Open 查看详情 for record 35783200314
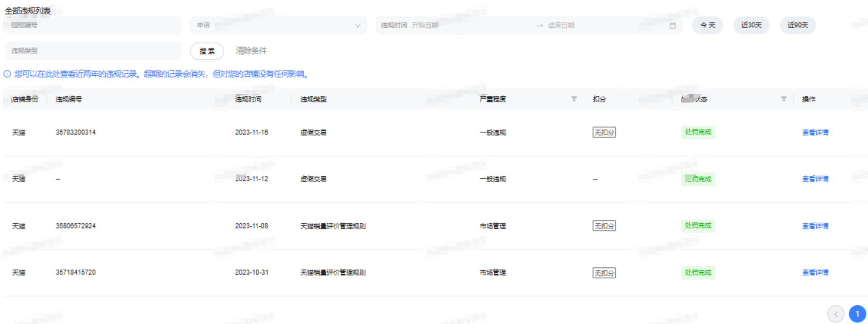This screenshot has width=868, height=324. [x=815, y=133]
